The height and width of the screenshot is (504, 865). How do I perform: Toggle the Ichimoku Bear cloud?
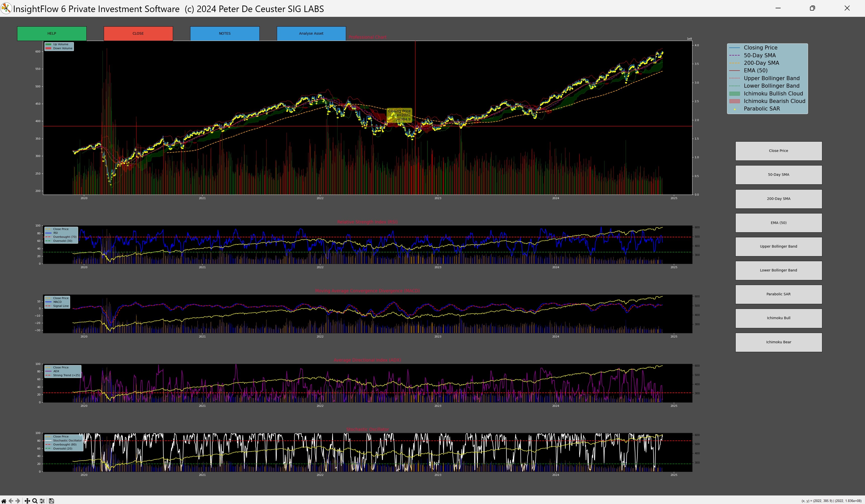pos(779,342)
